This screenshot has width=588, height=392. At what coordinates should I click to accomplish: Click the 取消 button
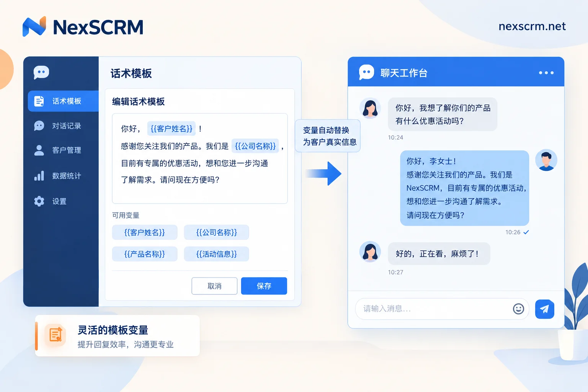(x=214, y=286)
